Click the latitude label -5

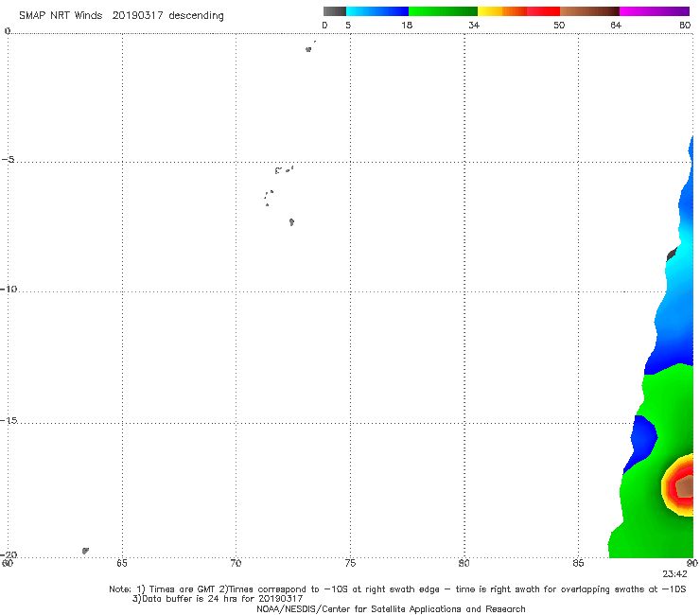[x=9, y=160]
